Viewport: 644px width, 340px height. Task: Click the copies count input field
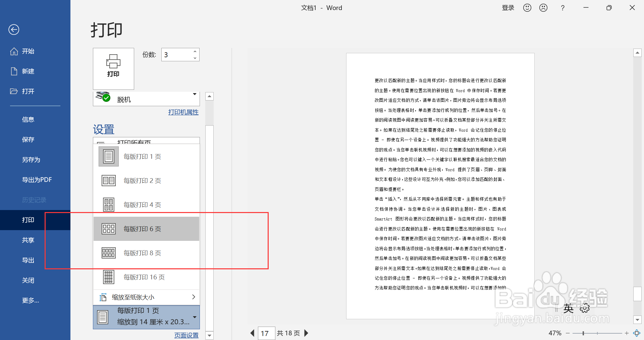176,55
